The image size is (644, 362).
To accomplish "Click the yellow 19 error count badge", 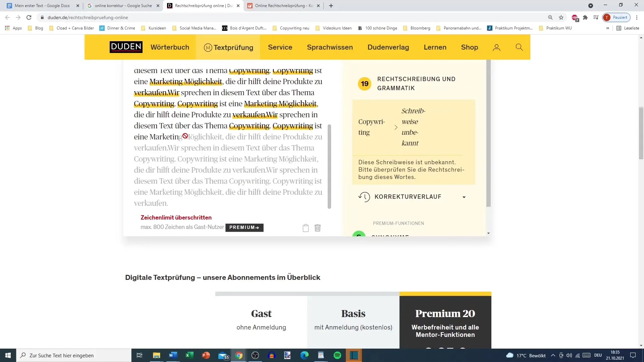I will [x=365, y=84].
